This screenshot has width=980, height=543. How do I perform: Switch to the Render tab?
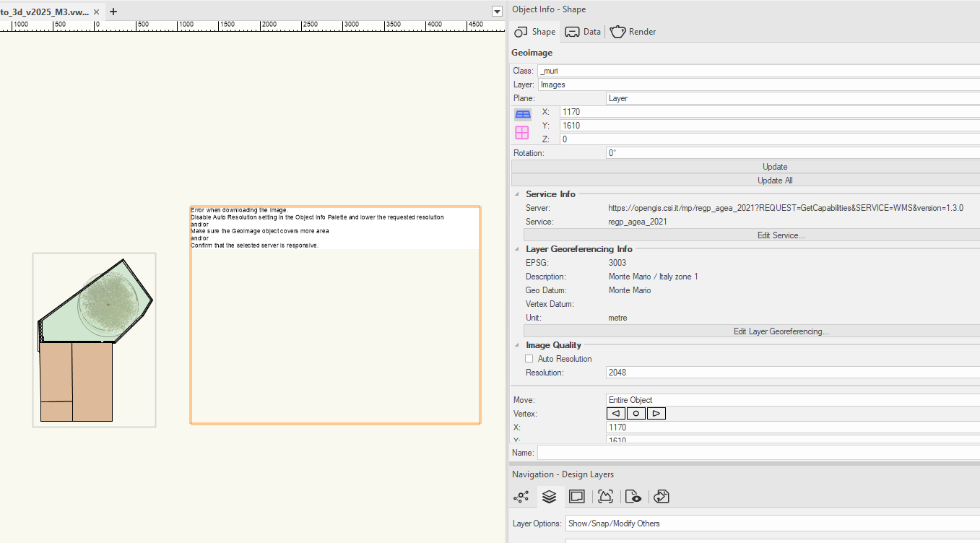[633, 32]
